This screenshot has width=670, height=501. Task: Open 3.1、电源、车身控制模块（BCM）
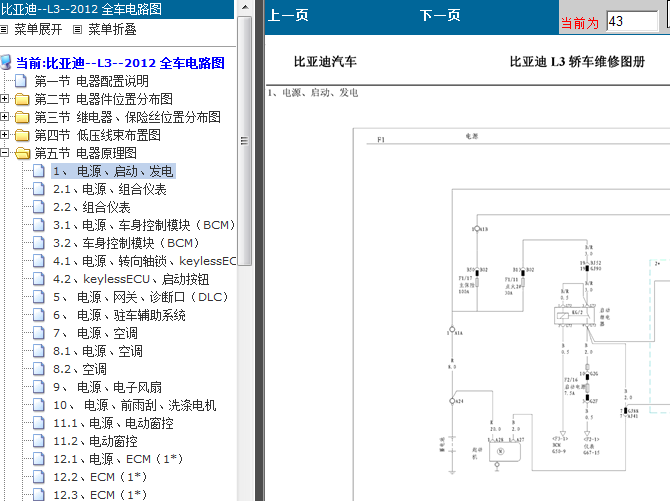click(x=144, y=225)
